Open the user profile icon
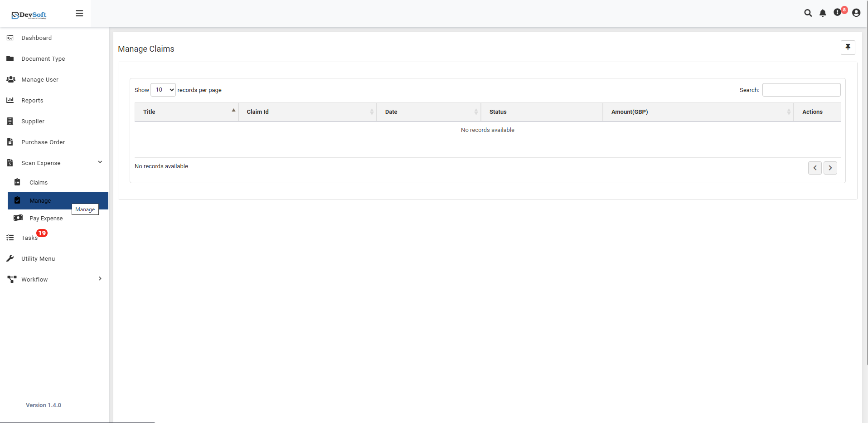This screenshot has width=868, height=423. coord(856,13)
